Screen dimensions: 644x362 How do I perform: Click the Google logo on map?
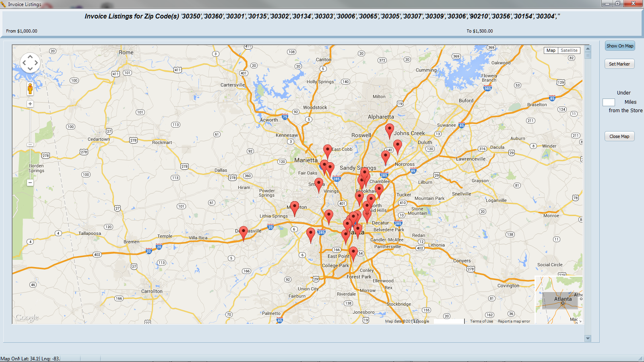pos(27,317)
